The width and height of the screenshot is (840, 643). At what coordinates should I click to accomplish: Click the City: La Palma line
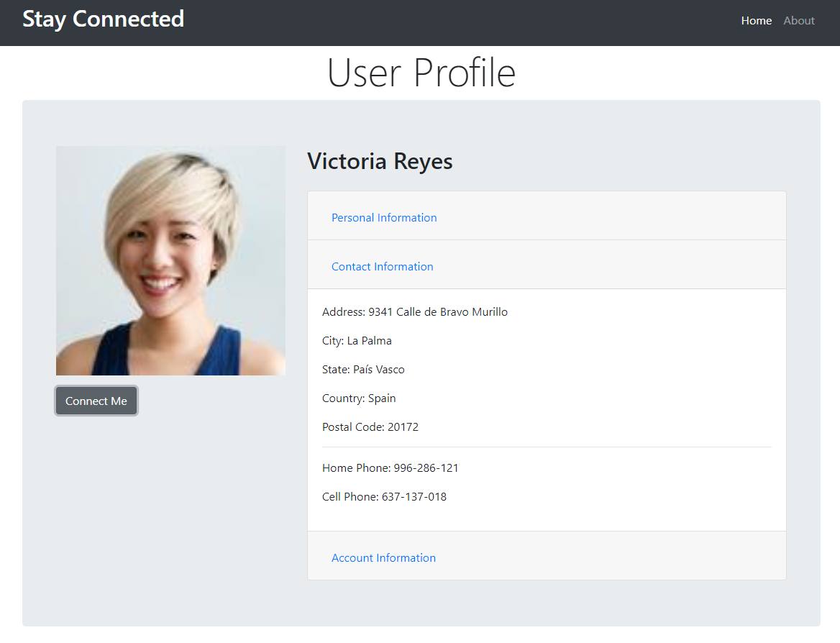357,341
